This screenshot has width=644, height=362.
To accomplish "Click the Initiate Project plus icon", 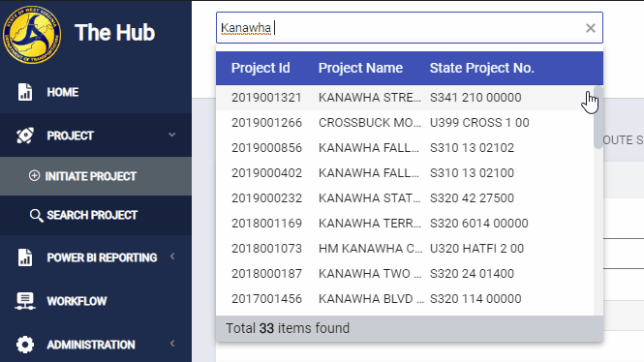I will [x=35, y=176].
